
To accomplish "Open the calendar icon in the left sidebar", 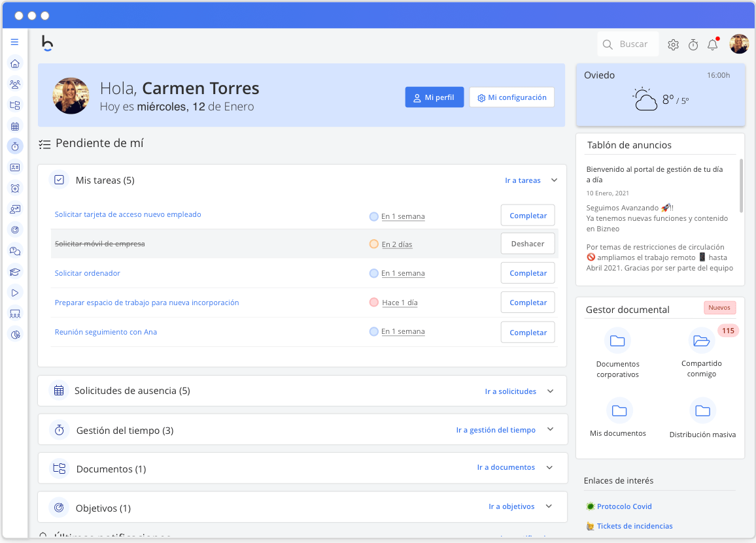I will (x=14, y=125).
